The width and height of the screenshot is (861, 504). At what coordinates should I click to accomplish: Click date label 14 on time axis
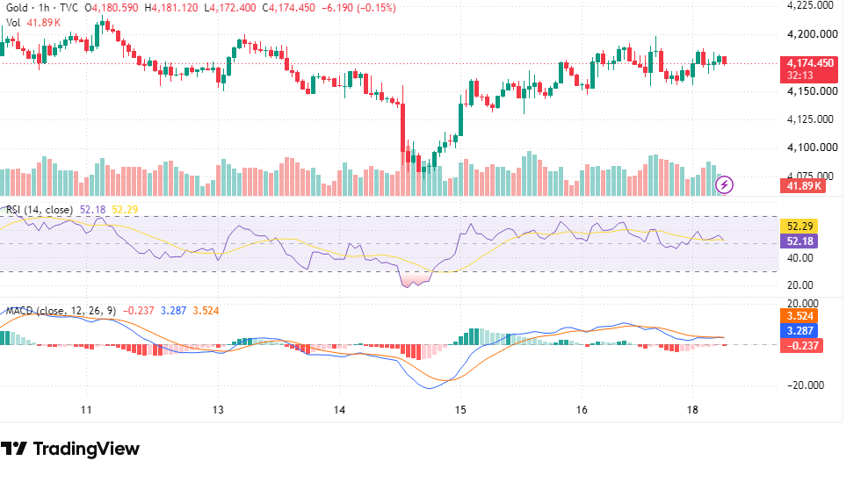pos(339,409)
